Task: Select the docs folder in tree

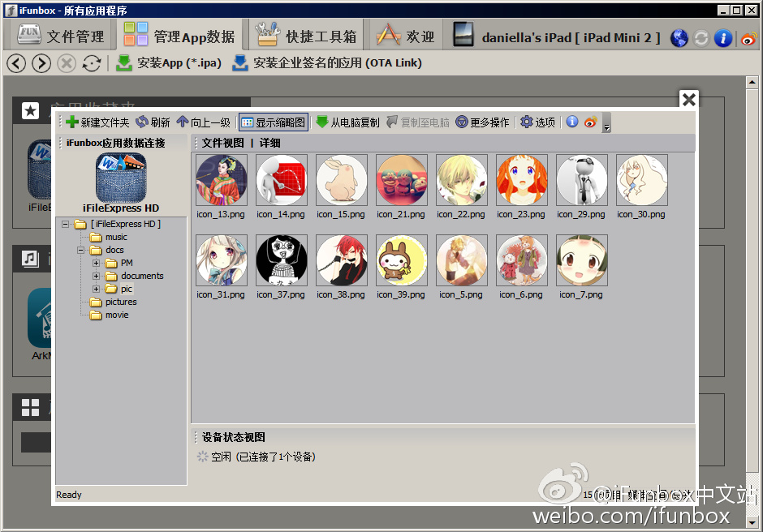Action: 114,250
